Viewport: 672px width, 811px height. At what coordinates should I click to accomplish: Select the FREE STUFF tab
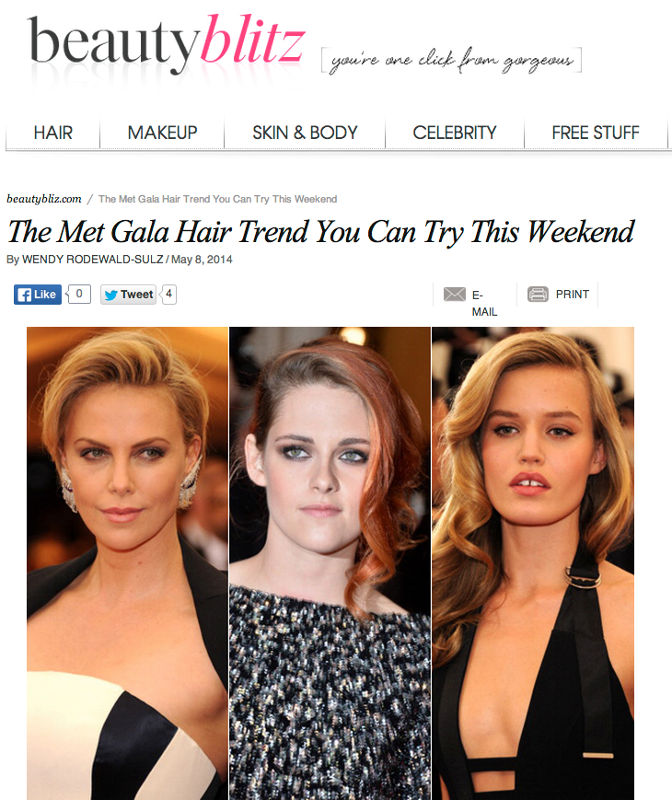click(596, 133)
